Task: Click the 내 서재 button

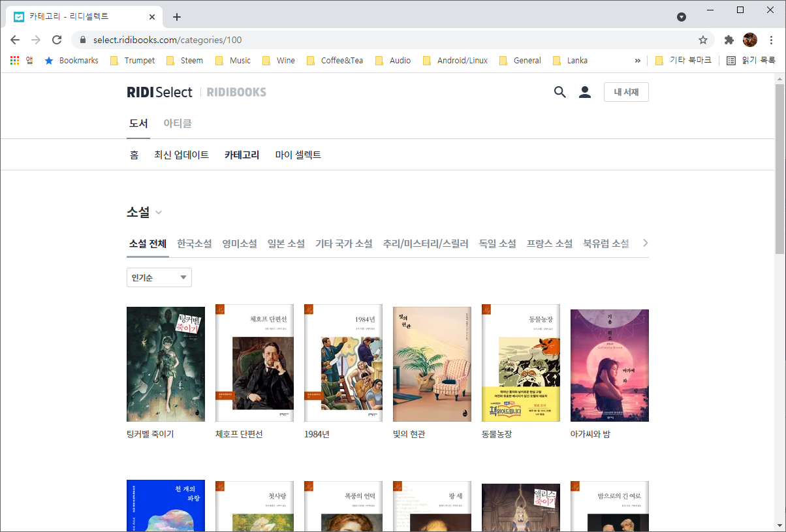Action: [626, 92]
